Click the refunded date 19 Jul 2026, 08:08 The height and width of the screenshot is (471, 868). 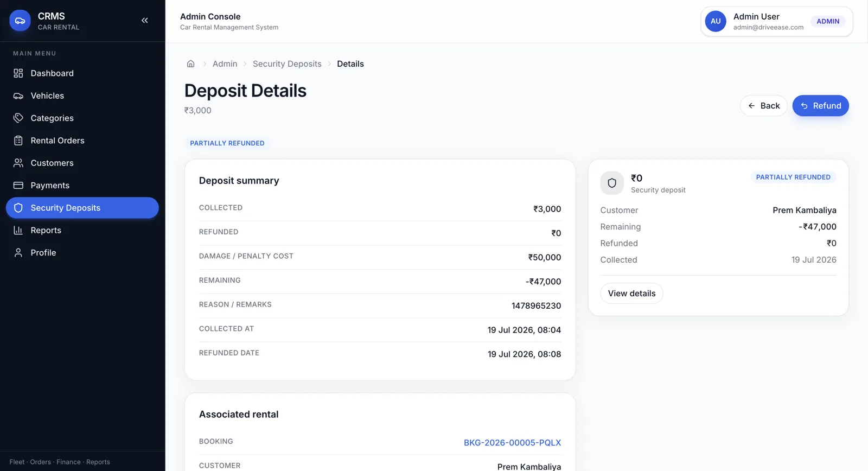tap(524, 354)
